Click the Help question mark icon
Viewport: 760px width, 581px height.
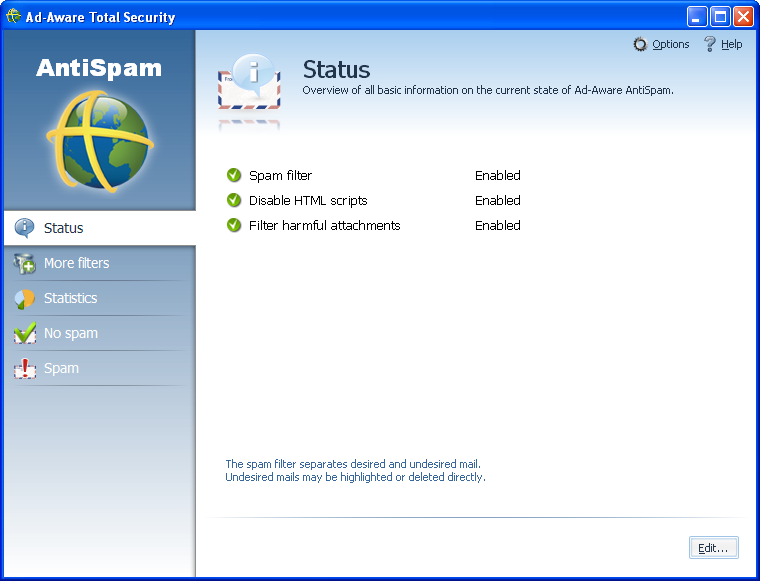[710, 44]
